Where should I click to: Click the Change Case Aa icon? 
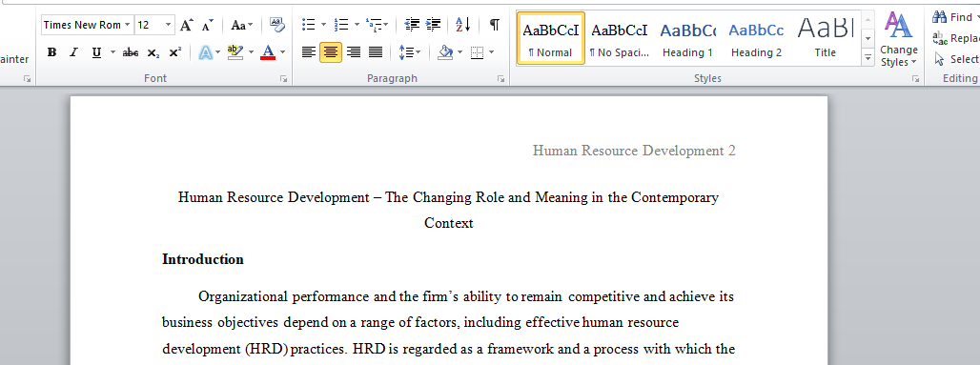pos(238,25)
